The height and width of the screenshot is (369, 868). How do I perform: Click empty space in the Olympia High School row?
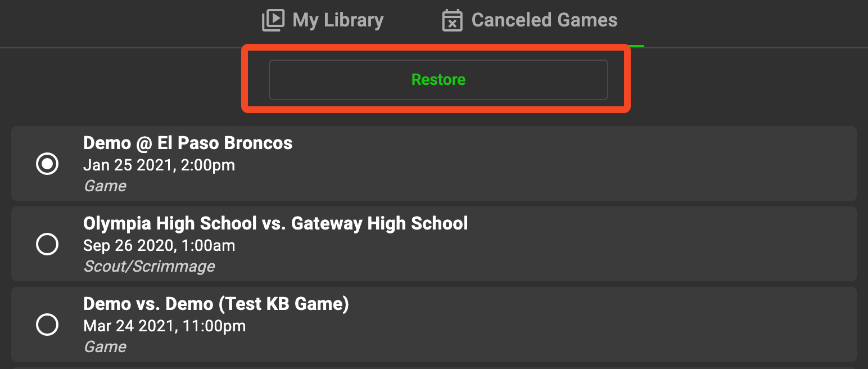[647, 244]
